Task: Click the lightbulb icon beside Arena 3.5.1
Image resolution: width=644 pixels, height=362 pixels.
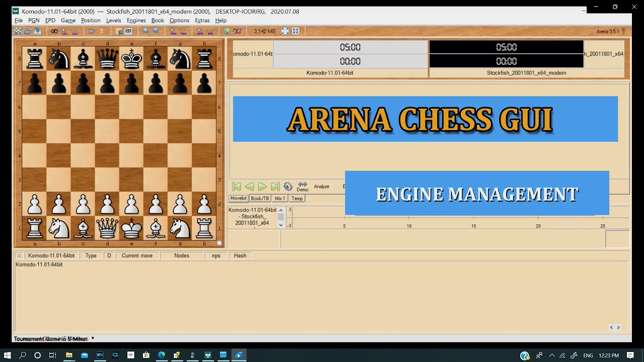Action: tap(624, 31)
